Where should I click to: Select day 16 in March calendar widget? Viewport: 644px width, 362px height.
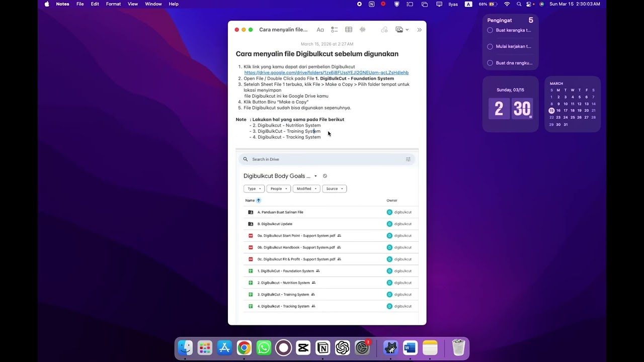[x=558, y=111]
